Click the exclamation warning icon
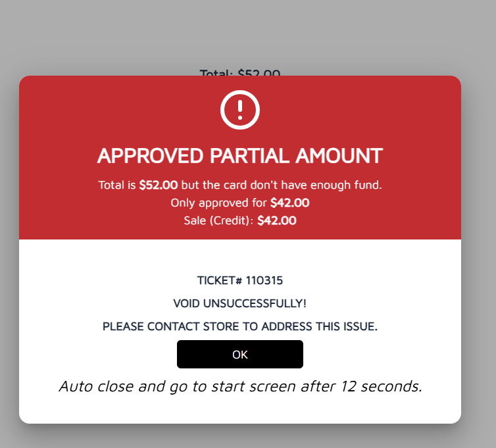The height and width of the screenshot is (448, 496). [x=240, y=110]
